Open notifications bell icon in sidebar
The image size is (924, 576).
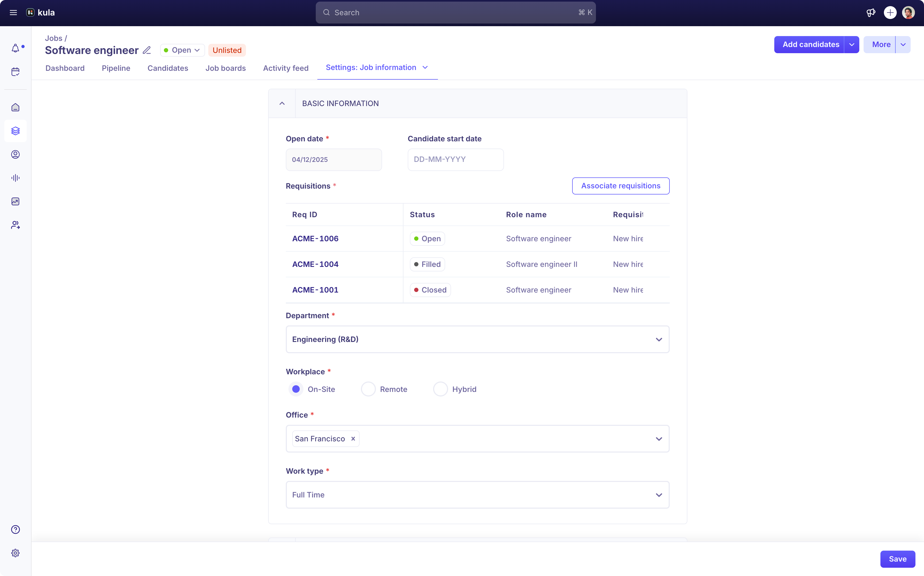click(15, 48)
